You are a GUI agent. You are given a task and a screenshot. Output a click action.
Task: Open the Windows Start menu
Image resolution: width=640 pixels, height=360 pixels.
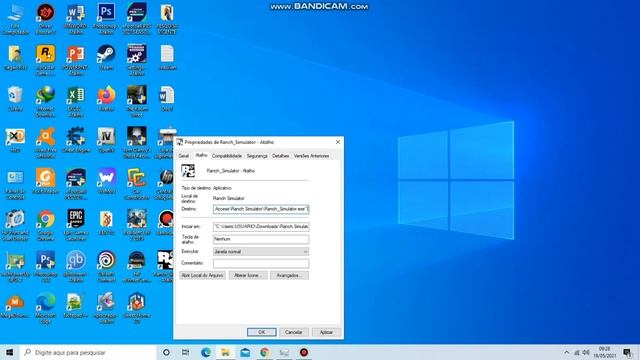coord(9,352)
